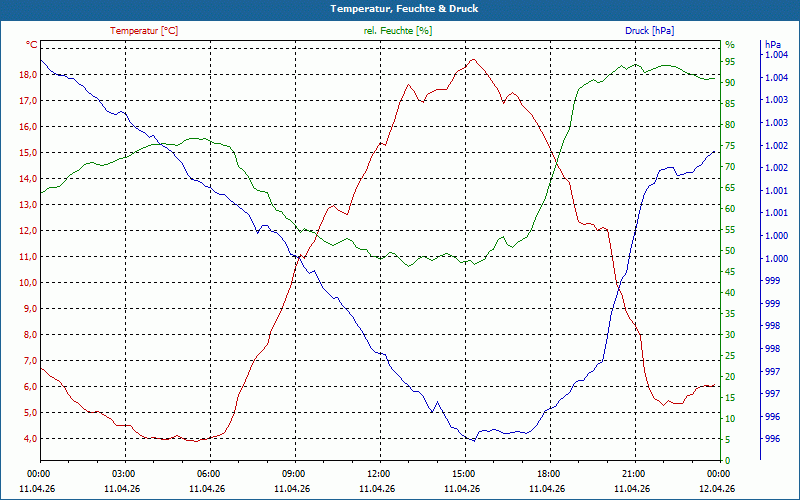This screenshot has height=500, width=800.
Task: Click temperature axis value 7,0
Action: tap(30, 361)
